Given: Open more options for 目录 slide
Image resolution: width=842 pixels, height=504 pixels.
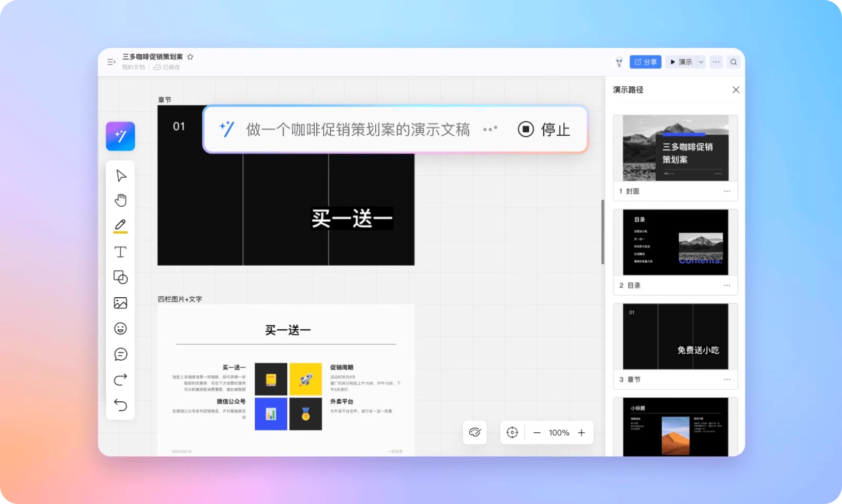Looking at the screenshot, I should click(727, 286).
